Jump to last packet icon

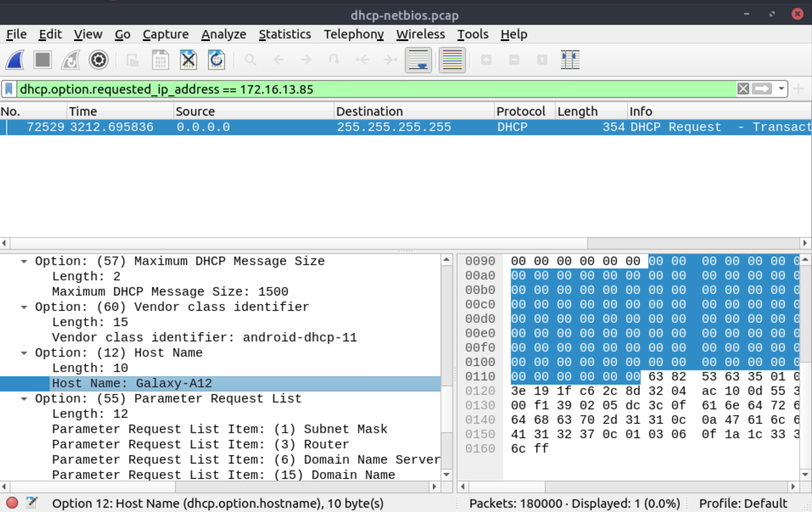click(x=390, y=60)
